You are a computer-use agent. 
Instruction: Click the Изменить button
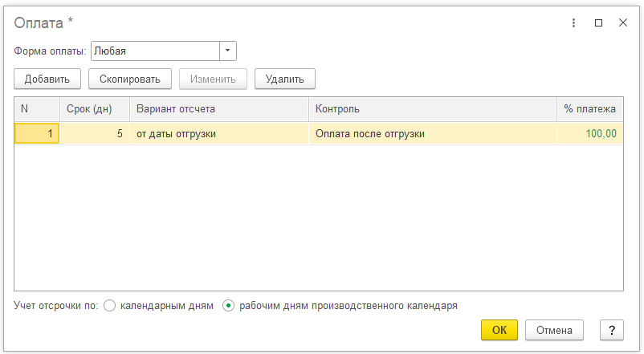point(213,79)
